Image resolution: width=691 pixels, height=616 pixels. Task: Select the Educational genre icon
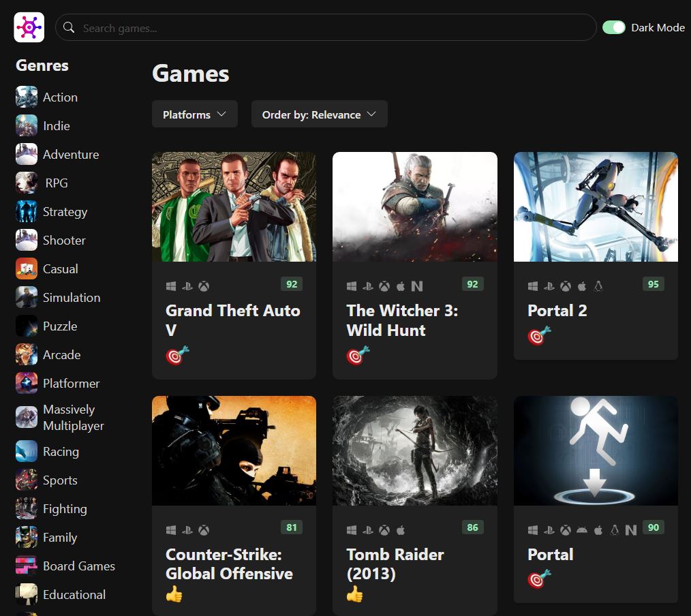(27, 594)
